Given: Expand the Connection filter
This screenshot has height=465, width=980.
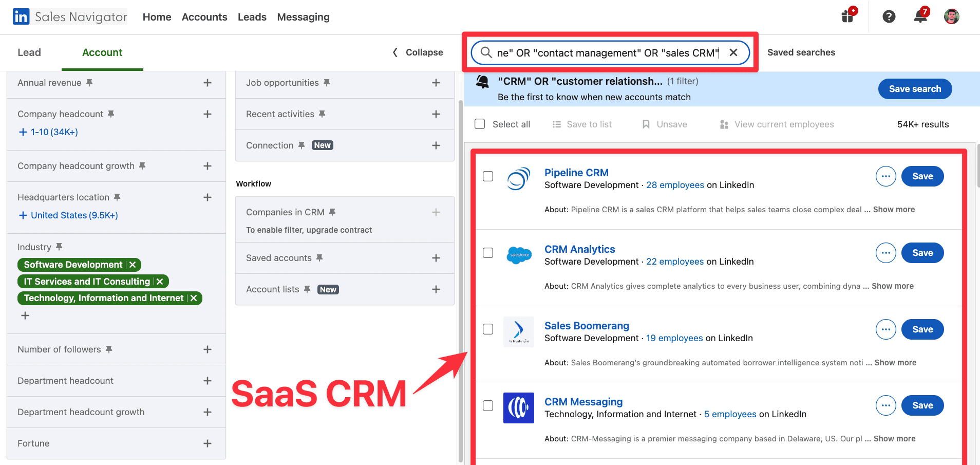Looking at the screenshot, I should tap(436, 145).
